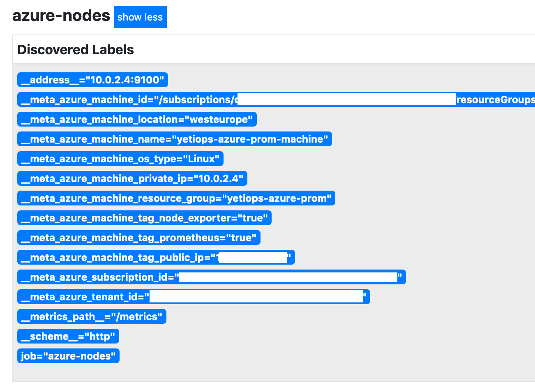Screen dimensions: 535x392
Task: Click the azure subscription_id label
Action: (x=211, y=277)
